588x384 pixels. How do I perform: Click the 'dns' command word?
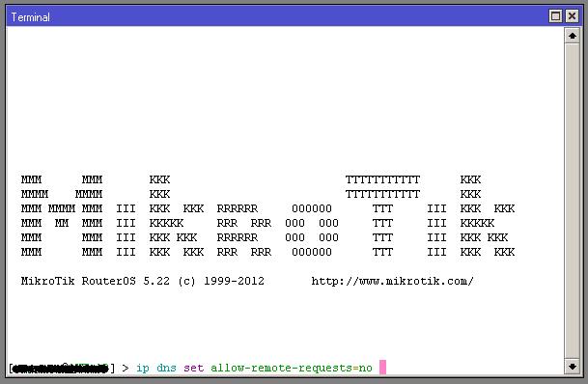point(166,368)
